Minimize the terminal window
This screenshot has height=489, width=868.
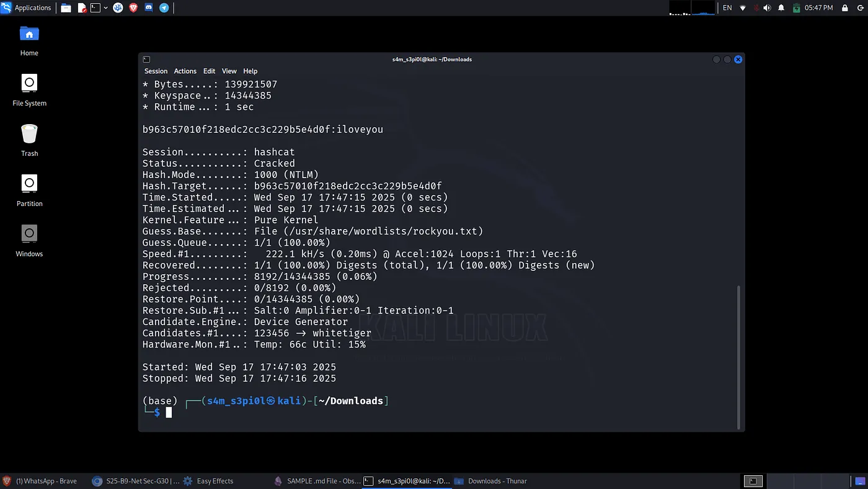click(x=717, y=60)
